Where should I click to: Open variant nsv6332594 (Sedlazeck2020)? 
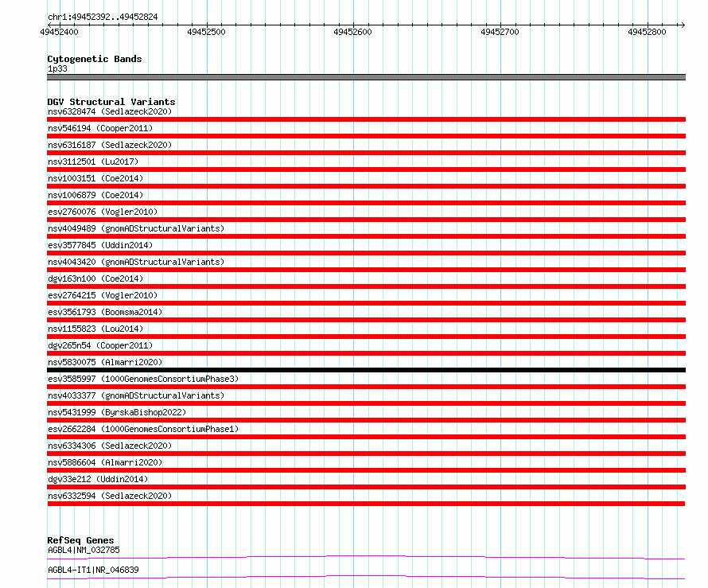pyautogui.click(x=110, y=496)
